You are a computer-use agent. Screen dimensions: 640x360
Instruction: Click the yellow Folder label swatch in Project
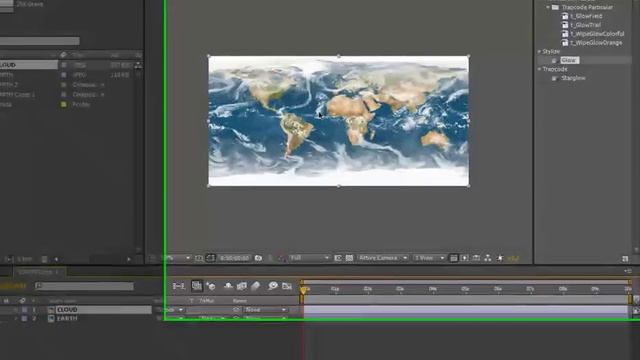[x=63, y=104]
